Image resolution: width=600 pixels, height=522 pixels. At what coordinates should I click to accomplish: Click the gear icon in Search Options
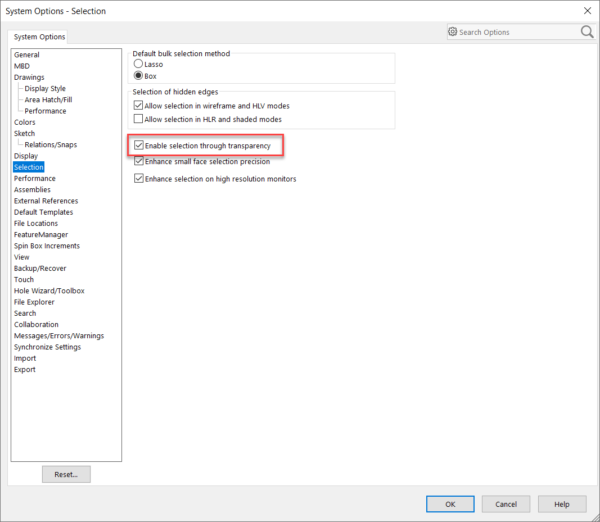click(453, 32)
